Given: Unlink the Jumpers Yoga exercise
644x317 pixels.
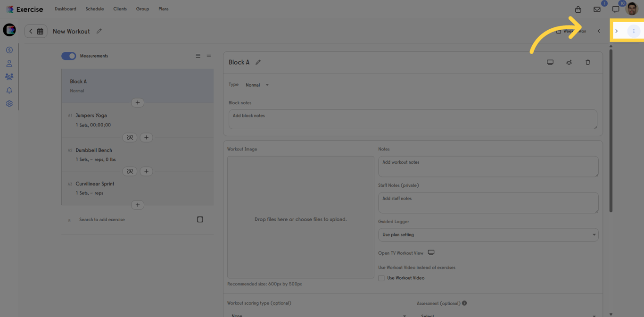Looking at the screenshot, I should [130, 137].
